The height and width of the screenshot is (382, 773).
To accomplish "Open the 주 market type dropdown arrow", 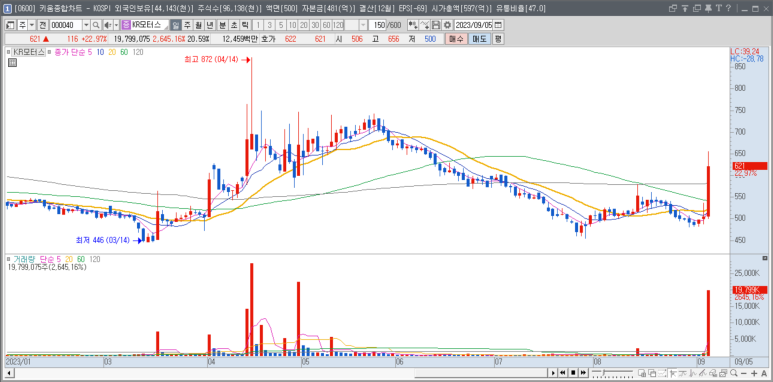I will pos(32,25).
